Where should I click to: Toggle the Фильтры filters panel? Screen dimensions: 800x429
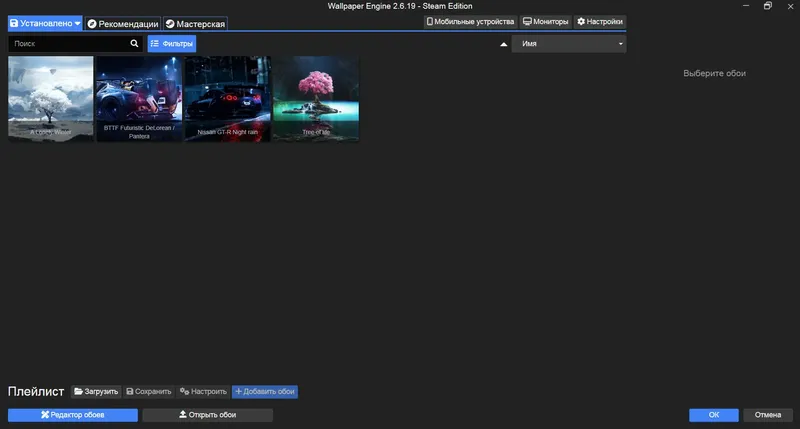pyautogui.click(x=172, y=43)
